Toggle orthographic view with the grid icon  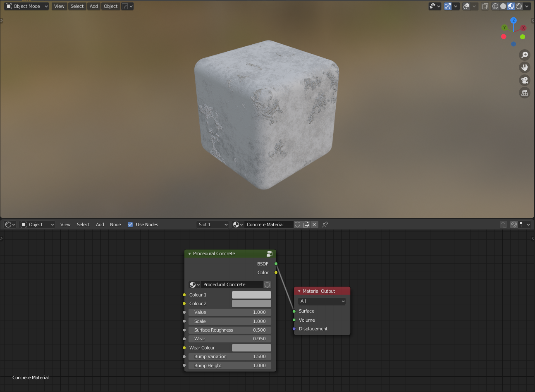[524, 93]
